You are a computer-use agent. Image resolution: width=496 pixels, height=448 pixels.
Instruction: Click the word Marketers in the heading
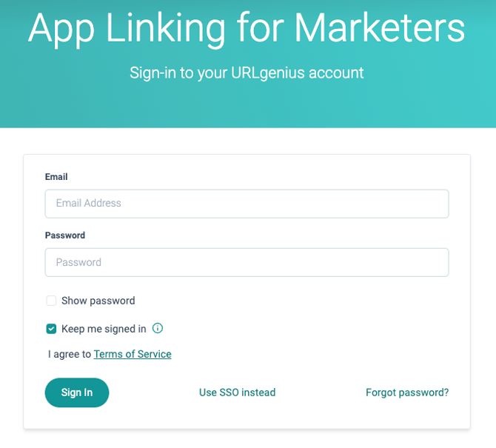[380, 27]
